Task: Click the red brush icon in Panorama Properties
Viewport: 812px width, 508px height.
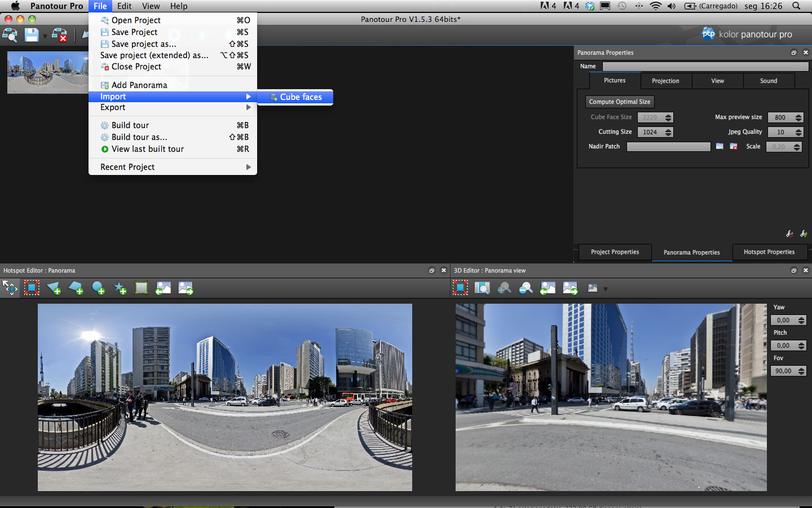Action: tap(789, 233)
